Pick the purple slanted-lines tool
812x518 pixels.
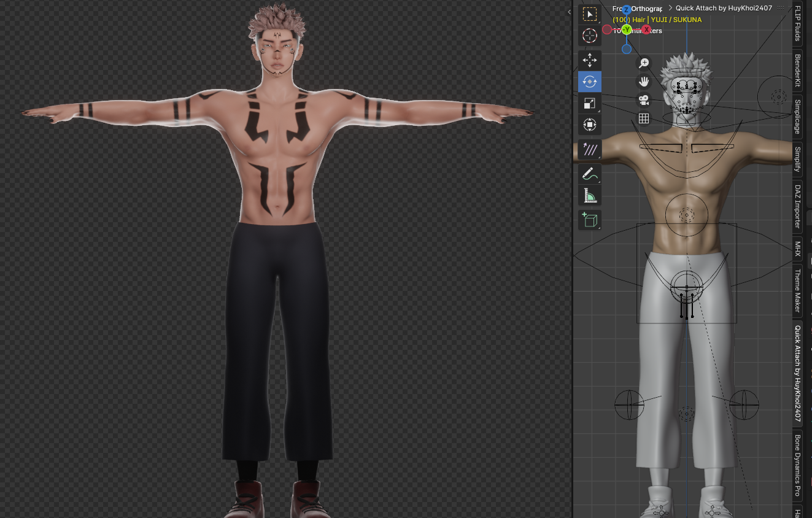click(589, 150)
